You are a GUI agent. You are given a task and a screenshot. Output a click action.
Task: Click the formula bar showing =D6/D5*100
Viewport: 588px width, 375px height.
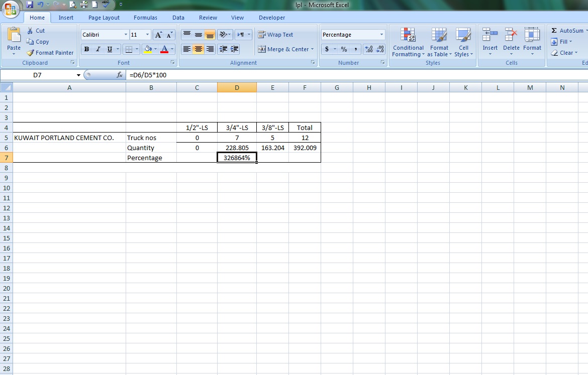click(357, 75)
